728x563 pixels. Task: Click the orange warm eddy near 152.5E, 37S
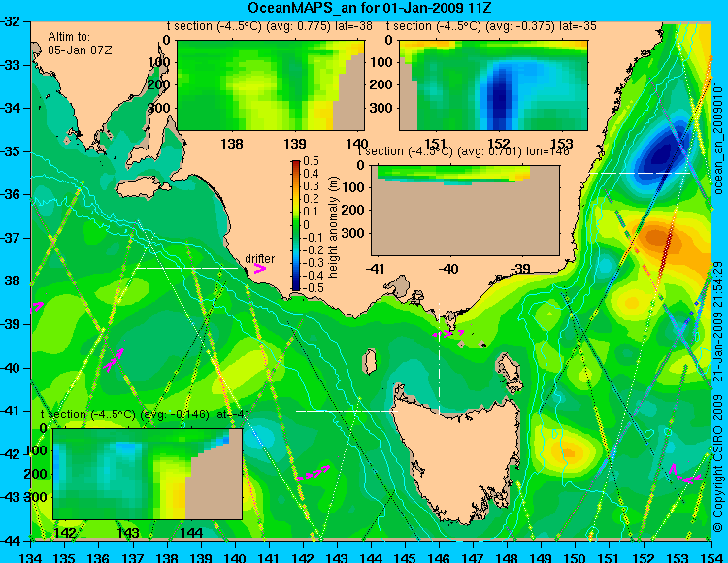[659, 239]
